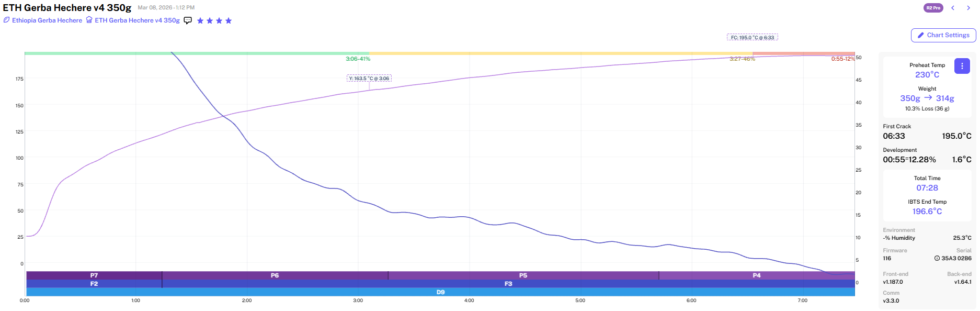Click the serial number info icon
Screen dimensions: 980x311
937,258
